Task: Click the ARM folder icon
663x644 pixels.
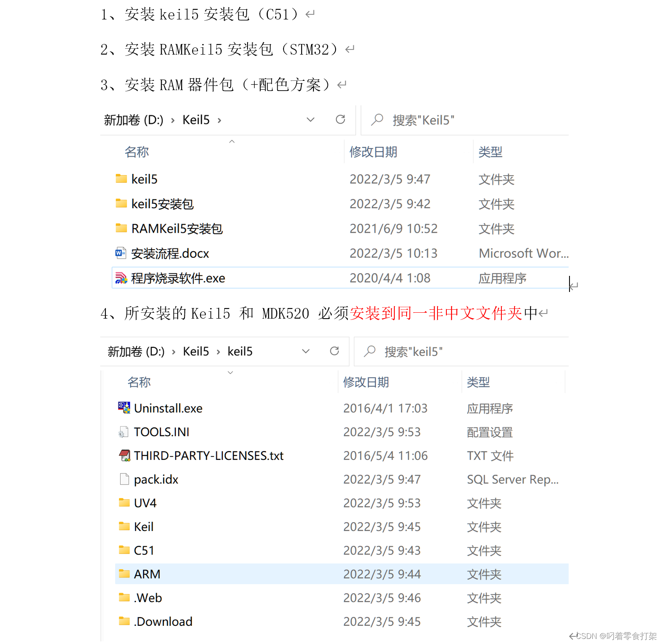Action: [124, 574]
